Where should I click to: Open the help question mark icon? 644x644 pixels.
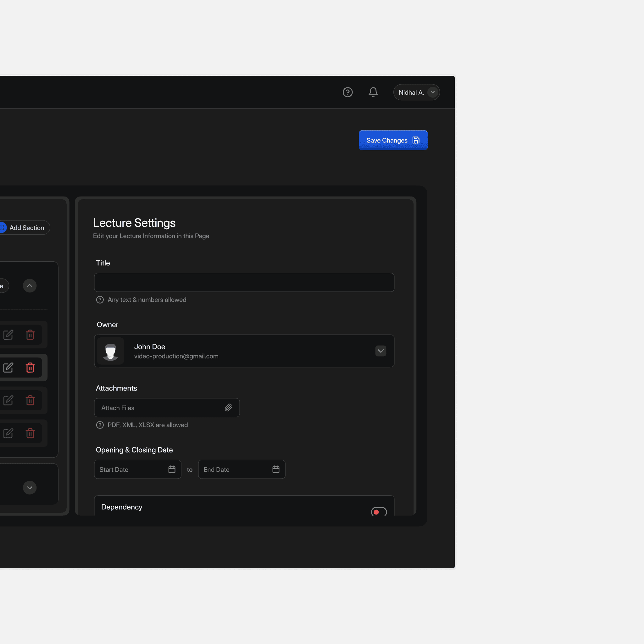[348, 92]
